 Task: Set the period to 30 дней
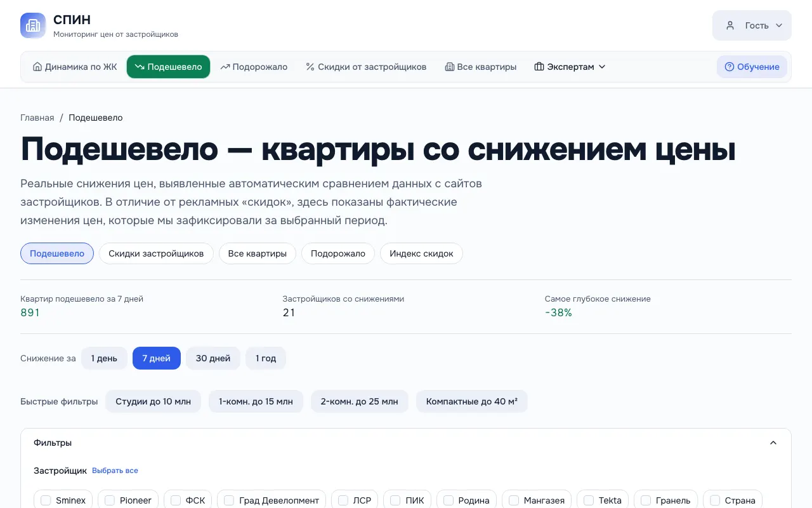click(213, 358)
